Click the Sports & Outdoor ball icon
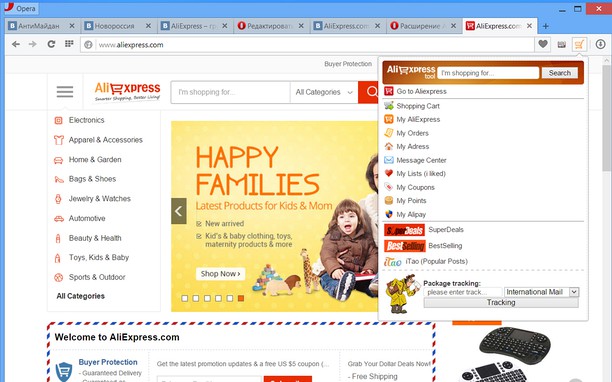This screenshot has height=382, width=612. [58, 277]
